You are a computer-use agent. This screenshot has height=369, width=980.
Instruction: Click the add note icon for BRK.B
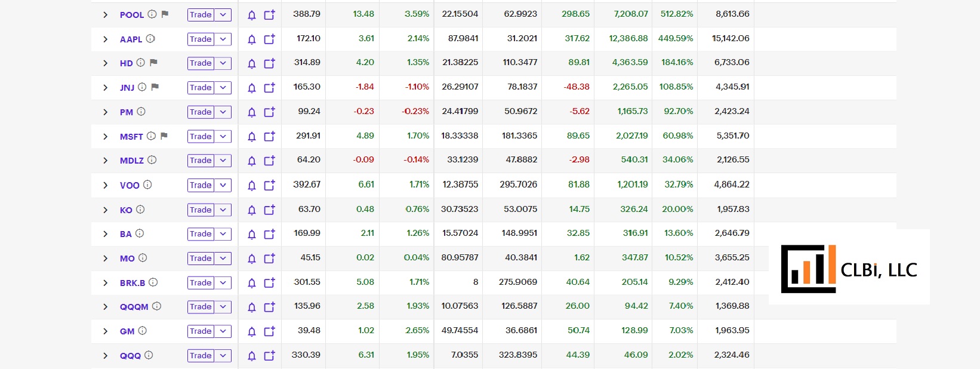coord(270,283)
